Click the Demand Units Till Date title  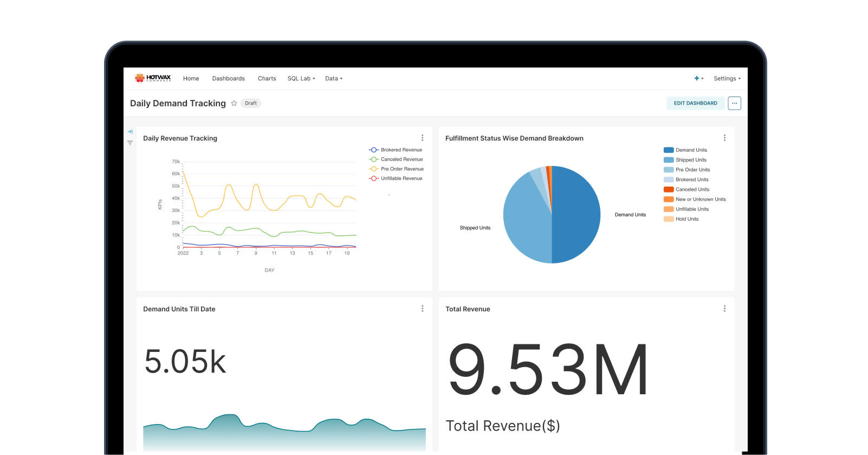[179, 309]
